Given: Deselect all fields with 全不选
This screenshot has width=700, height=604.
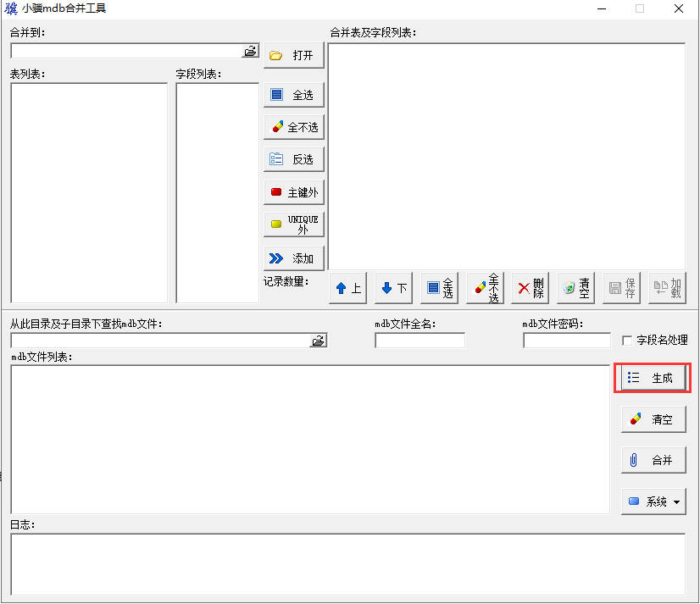Looking at the screenshot, I should tap(294, 126).
